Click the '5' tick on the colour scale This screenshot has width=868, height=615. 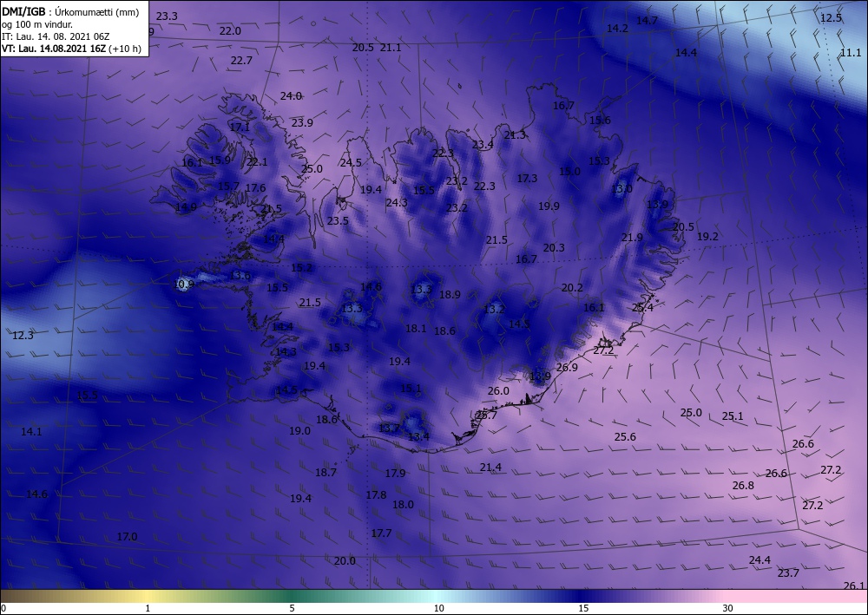(292, 608)
